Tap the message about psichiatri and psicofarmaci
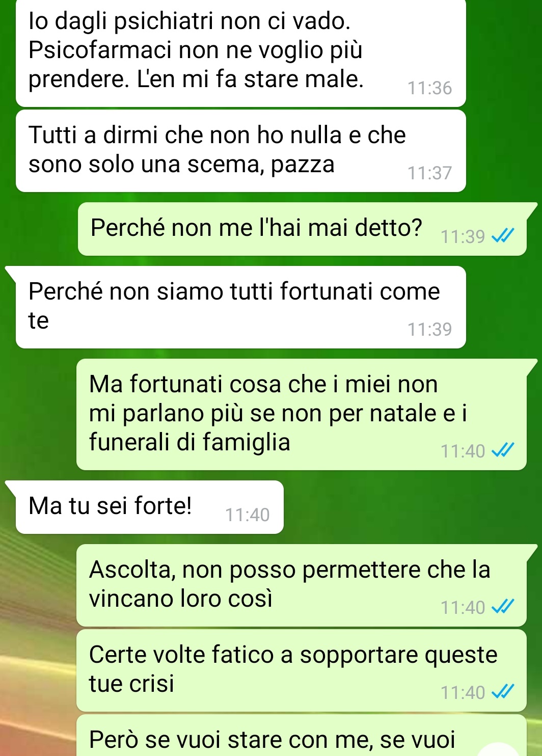Image resolution: width=542 pixels, height=756 pixels. point(241,52)
